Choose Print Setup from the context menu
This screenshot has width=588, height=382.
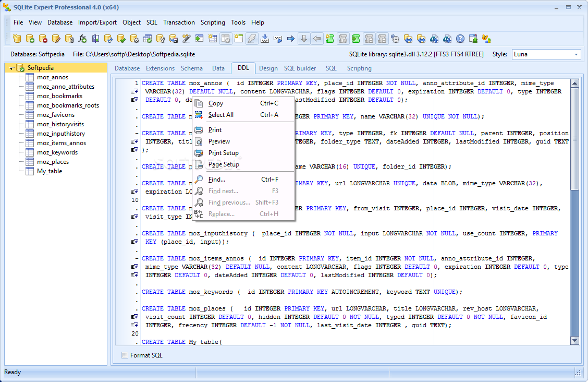[243, 153]
